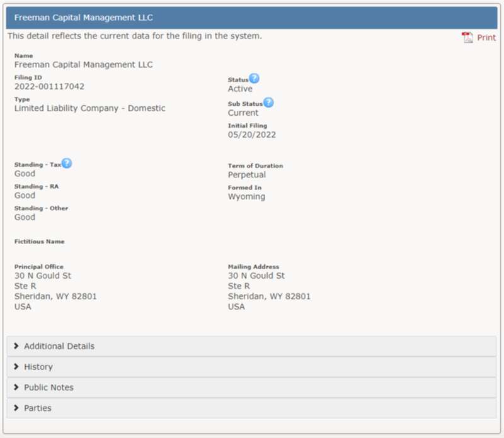Click the chevron beside Public Notes
This screenshot has width=504, height=438.
pyautogui.click(x=16, y=387)
